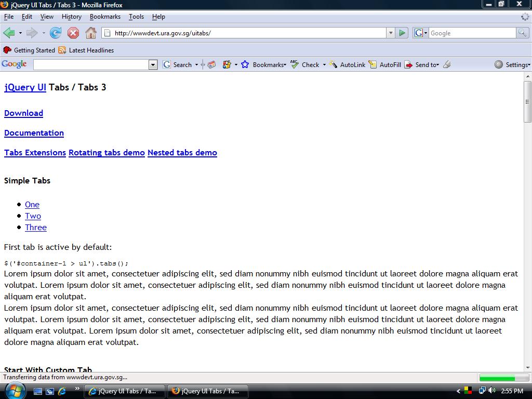The height and width of the screenshot is (399, 532).
Task: Click the AutoLink button in Google Toolbar
Action: pos(347,65)
